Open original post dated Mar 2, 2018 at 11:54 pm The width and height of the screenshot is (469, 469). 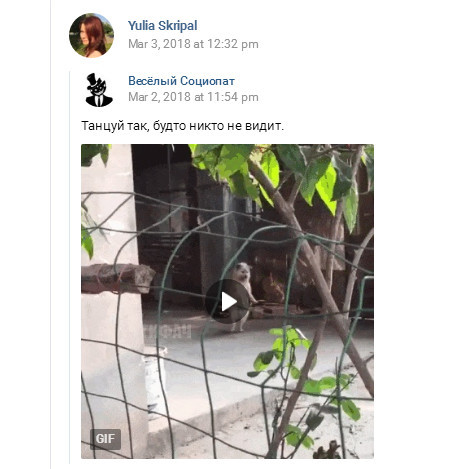click(193, 97)
